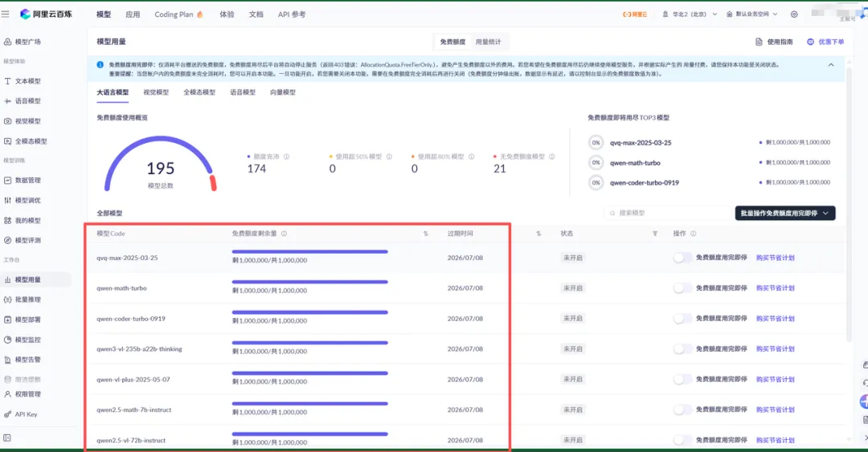The width and height of the screenshot is (868, 452).
Task: Open Coding Plan in top navigation
Action: coord(178,14)
